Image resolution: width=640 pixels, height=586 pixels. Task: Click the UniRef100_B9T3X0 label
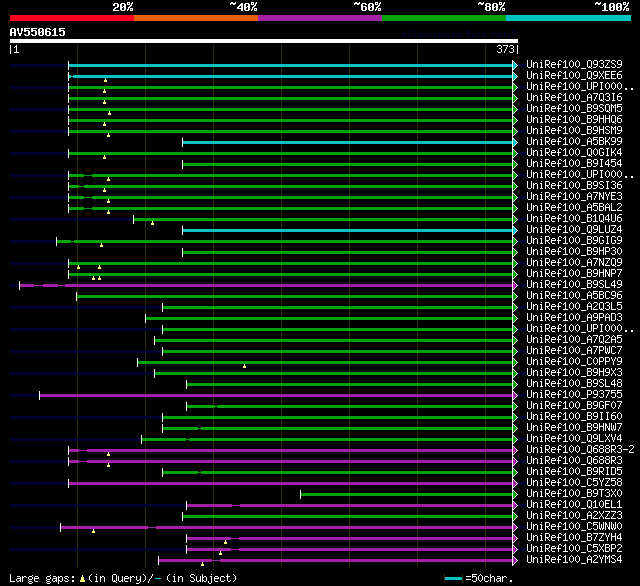coord(574,494)
